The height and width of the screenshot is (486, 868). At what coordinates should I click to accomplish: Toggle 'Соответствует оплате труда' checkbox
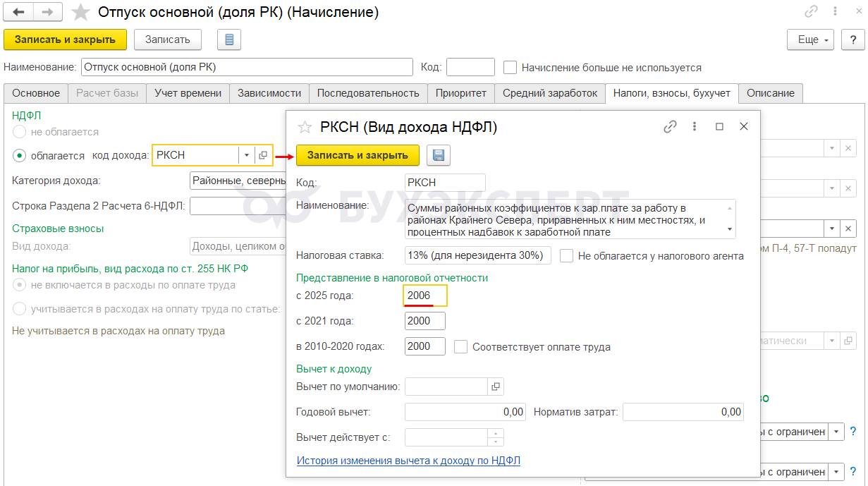(461, 347)
